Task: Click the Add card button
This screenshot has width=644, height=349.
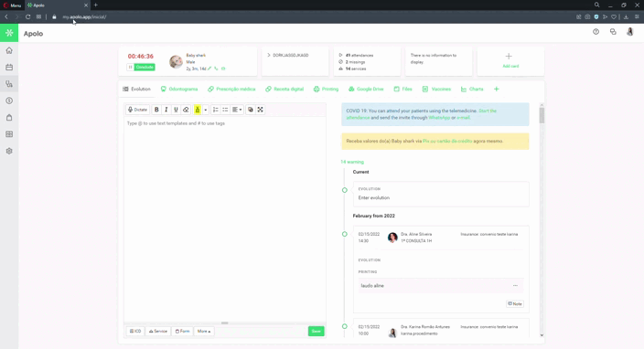Action: (510, 60)
